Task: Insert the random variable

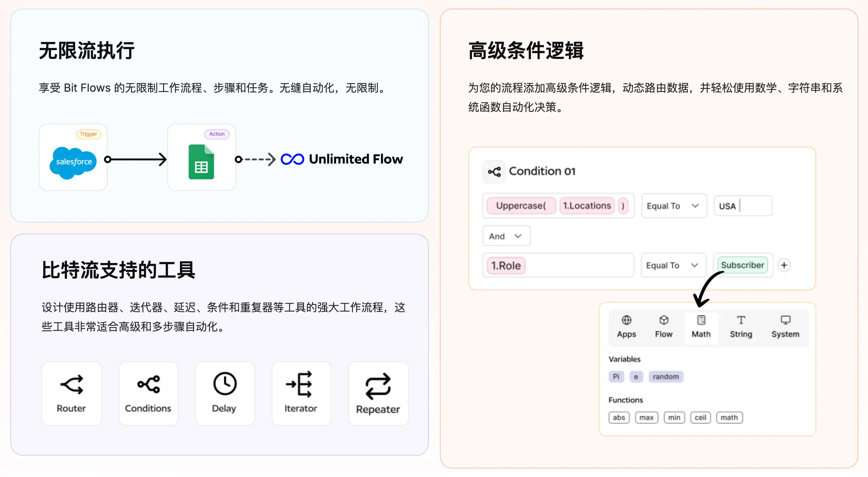Action: tap(666, 376)
